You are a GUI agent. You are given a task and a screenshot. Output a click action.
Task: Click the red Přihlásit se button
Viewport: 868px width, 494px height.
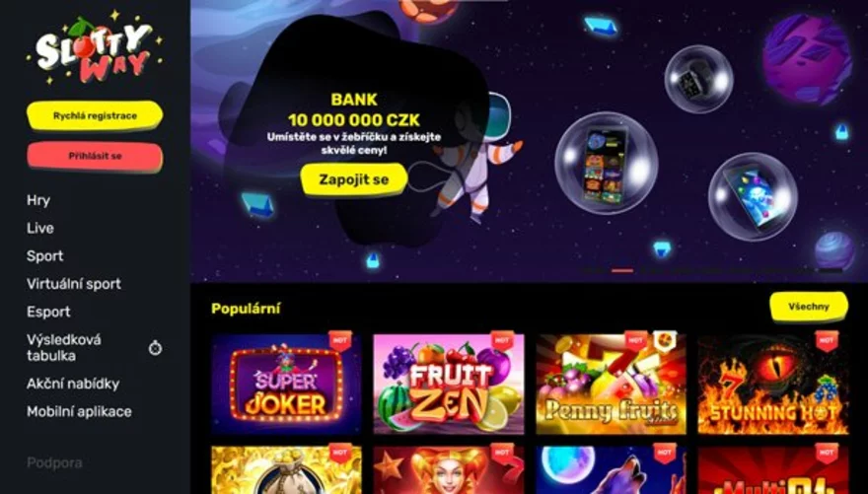[95, 157]
